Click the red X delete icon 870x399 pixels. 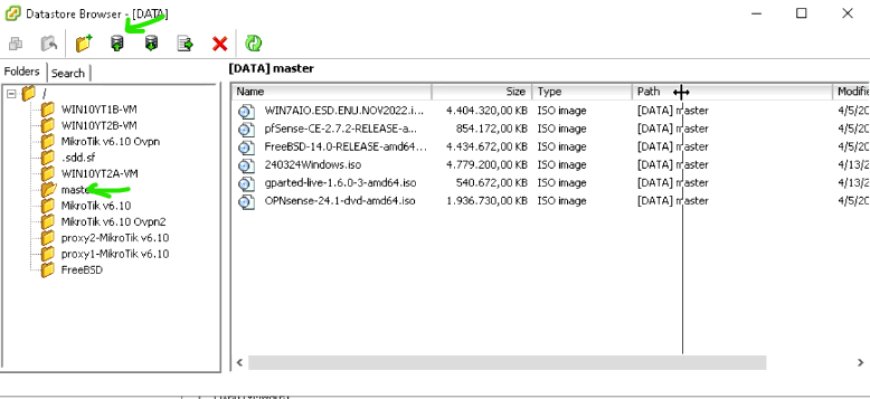tap(220, 44)
